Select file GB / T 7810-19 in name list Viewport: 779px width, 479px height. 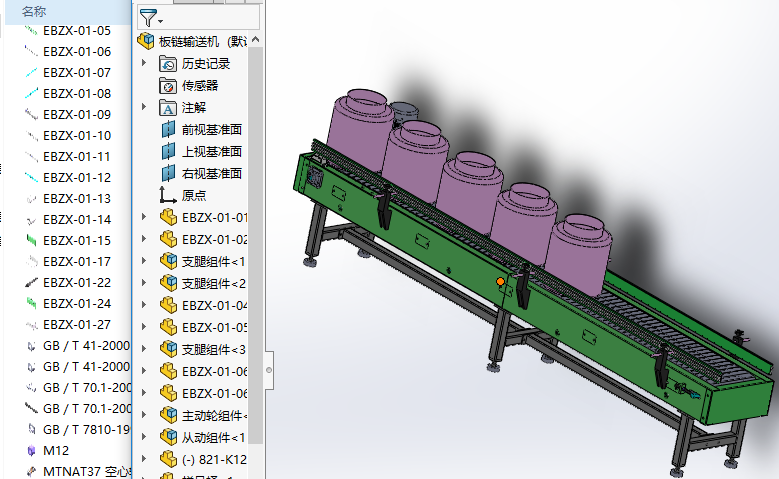click(86, 429)
